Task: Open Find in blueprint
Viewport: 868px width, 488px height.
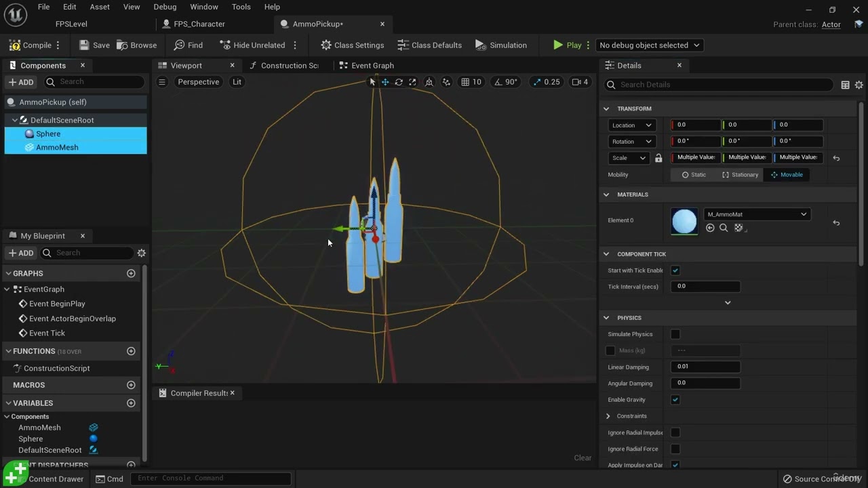Action: (x=189, y=45)
